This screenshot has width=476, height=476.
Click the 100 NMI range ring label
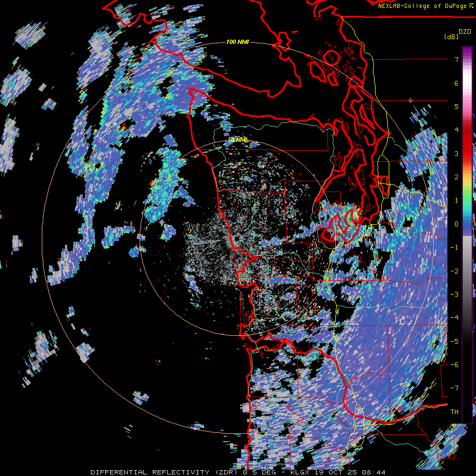point(237,42)
